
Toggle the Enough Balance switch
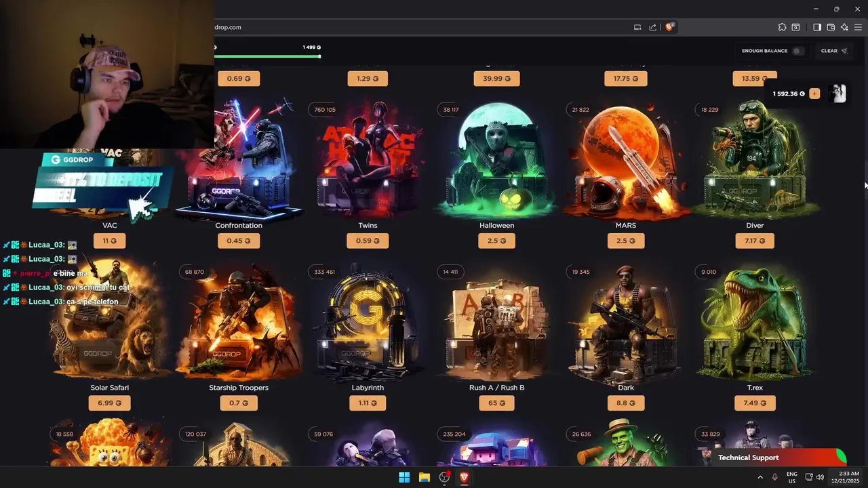pyautogui.click(x=798, y=51)
